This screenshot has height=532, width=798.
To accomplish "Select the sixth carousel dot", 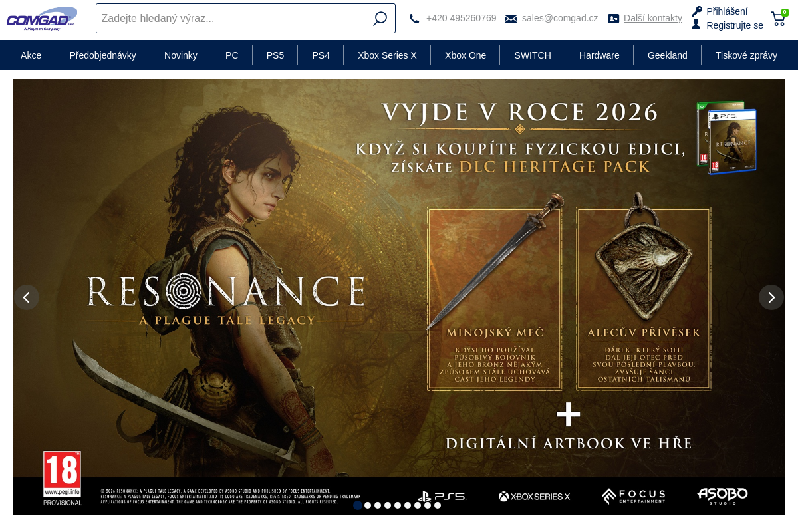I will [x=408, y=505].
